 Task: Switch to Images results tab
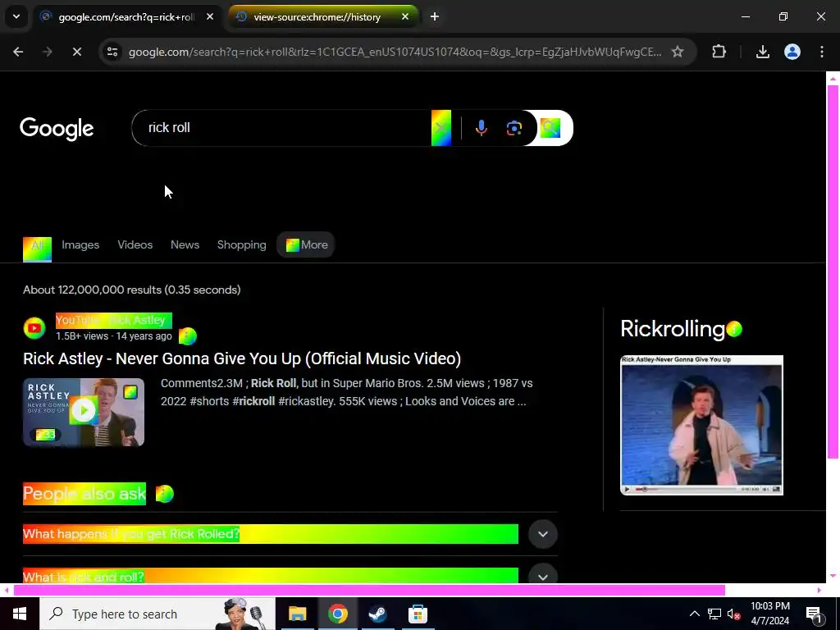click(80, 244)
